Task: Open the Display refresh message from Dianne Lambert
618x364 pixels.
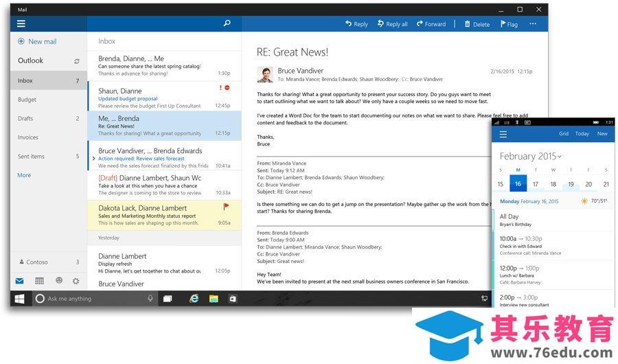Action: pyautogui.click(x=164, y=263)
